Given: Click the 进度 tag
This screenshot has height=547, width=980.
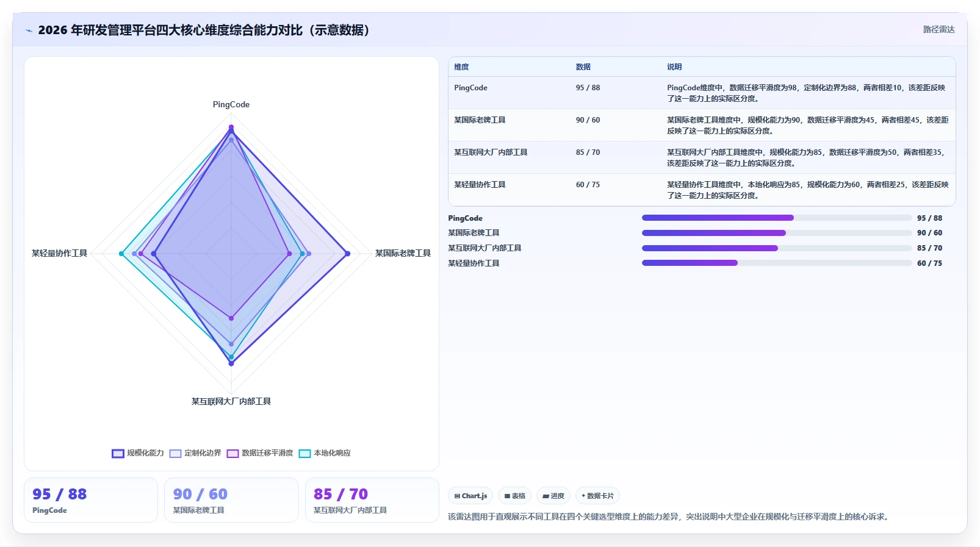Looking at the screenshot, I should click(553, 496).
